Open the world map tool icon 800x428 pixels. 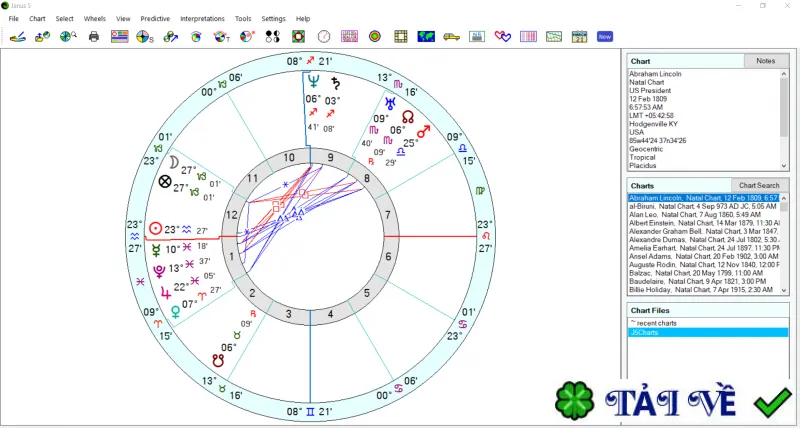(426, 36)
